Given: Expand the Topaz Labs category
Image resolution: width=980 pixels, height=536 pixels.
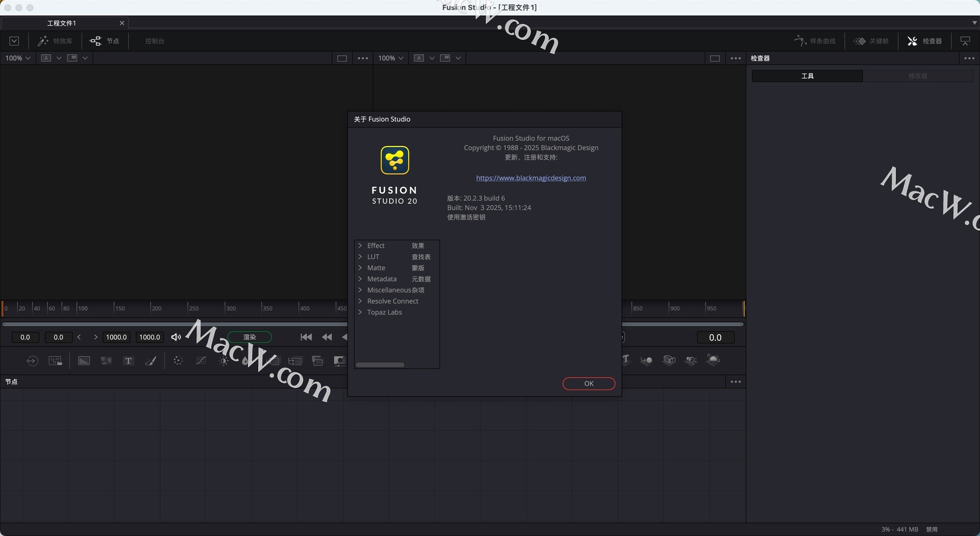Looking at the screenshot, I should coord(360,312).
